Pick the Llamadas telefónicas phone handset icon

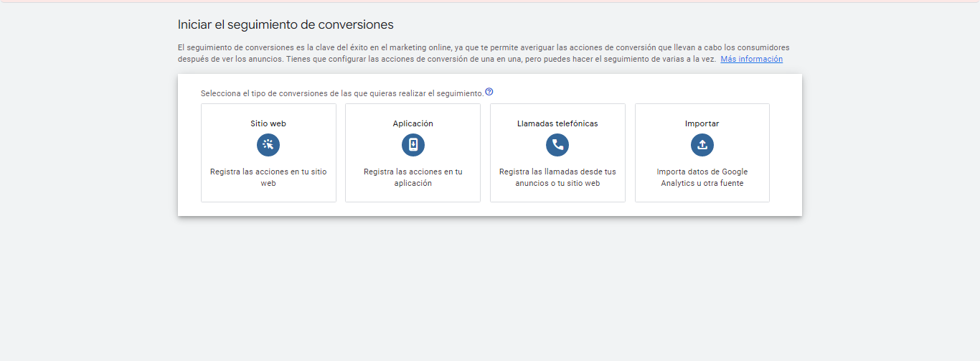(x=557, y=145)
